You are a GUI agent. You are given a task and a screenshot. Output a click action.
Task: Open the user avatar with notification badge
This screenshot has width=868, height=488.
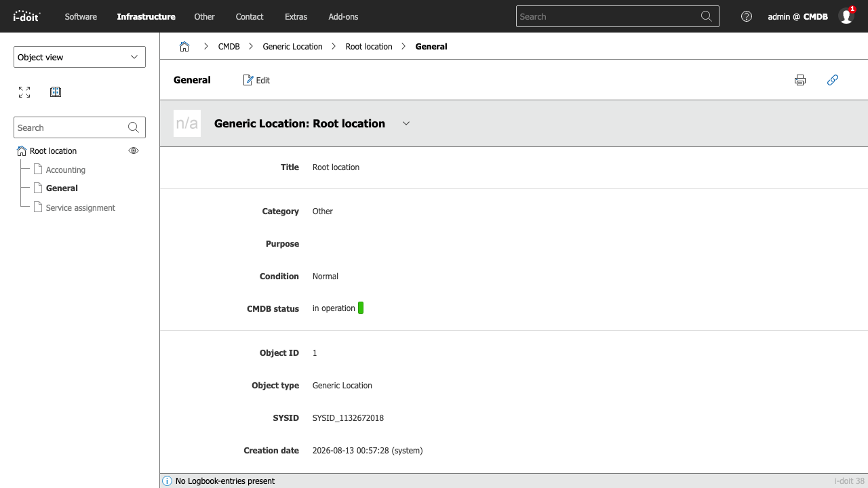click(x=846, y=16)
